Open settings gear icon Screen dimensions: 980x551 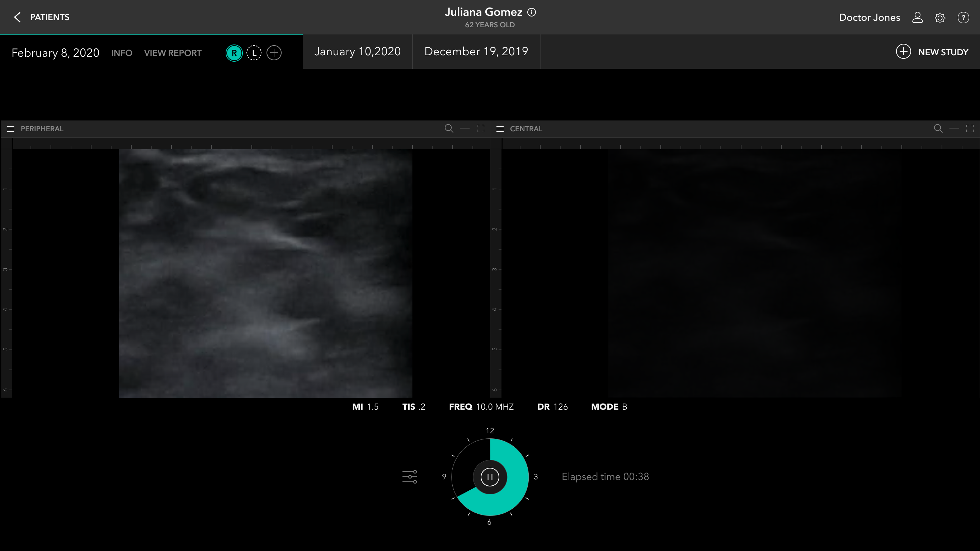tap(940, 18)
